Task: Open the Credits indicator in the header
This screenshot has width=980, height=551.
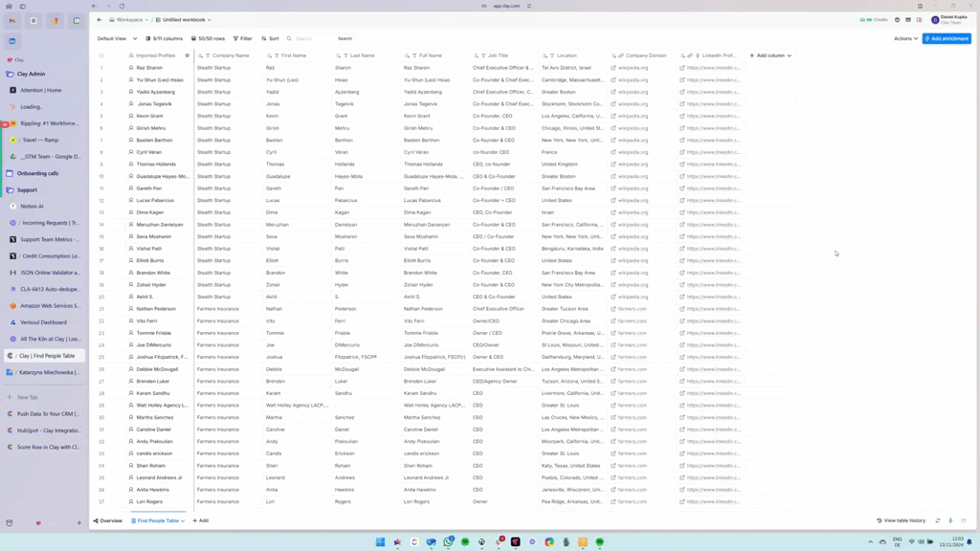Action: [x=874, y=20]
